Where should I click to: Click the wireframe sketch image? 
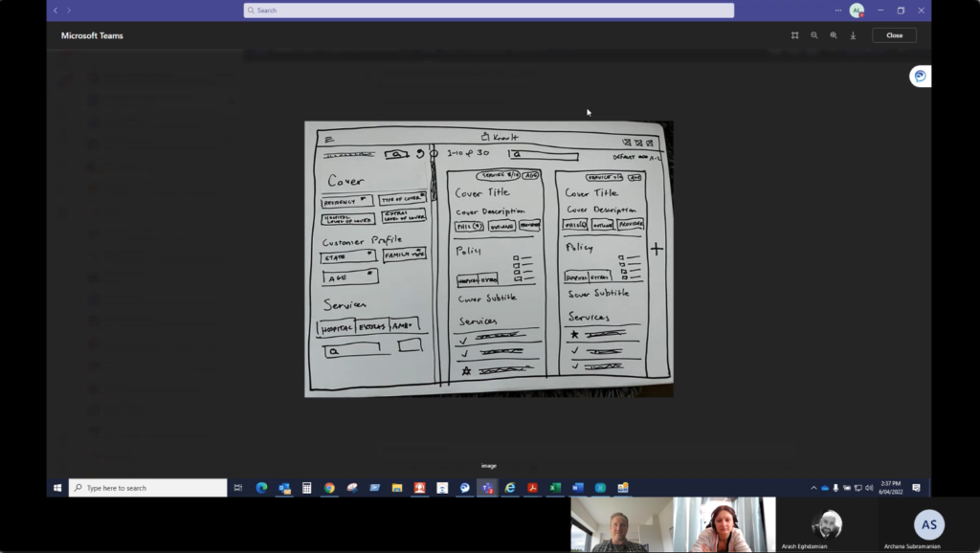pyautogui.click(x=488, y=258)
